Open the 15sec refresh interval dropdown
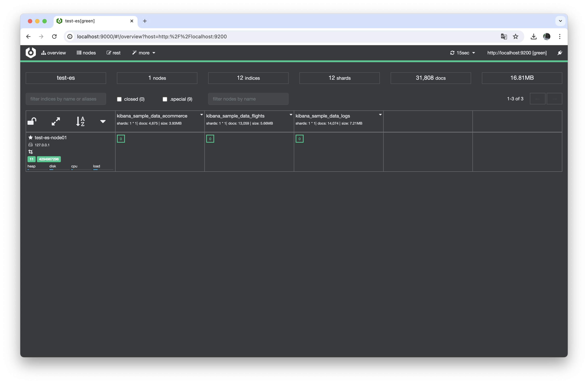This screenshot has width=588, height=384. [463, 53]
